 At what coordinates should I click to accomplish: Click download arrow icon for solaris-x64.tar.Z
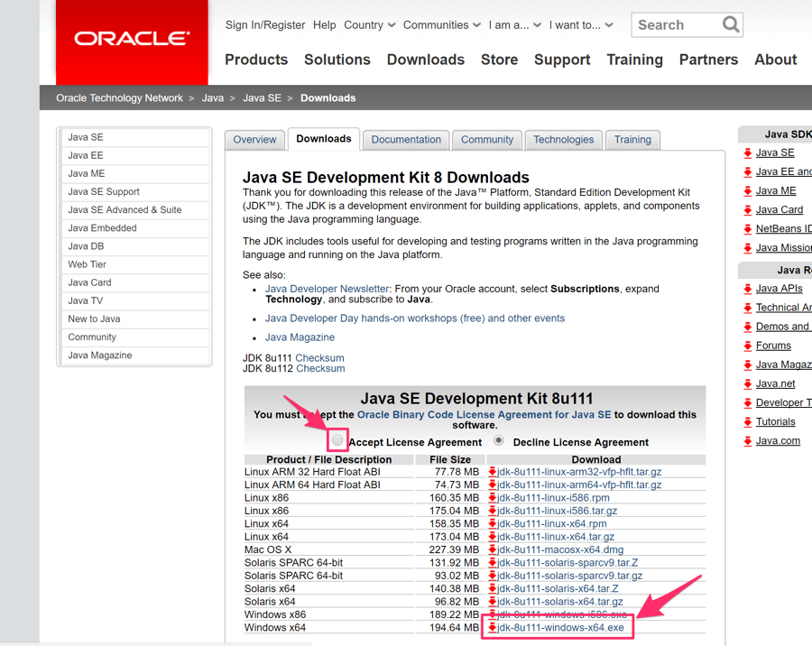click(x=492, y=588)
